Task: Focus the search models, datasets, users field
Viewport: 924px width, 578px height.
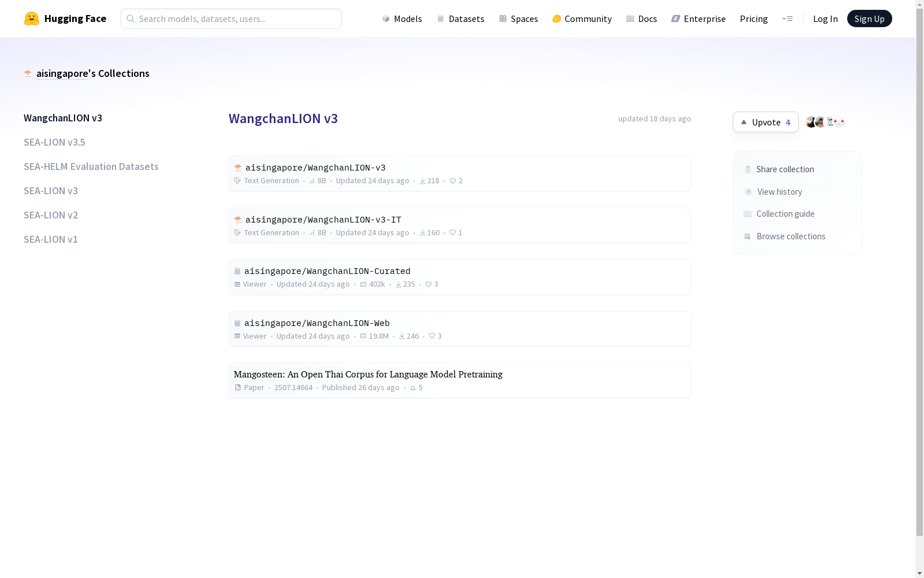Action: (231, 18)
